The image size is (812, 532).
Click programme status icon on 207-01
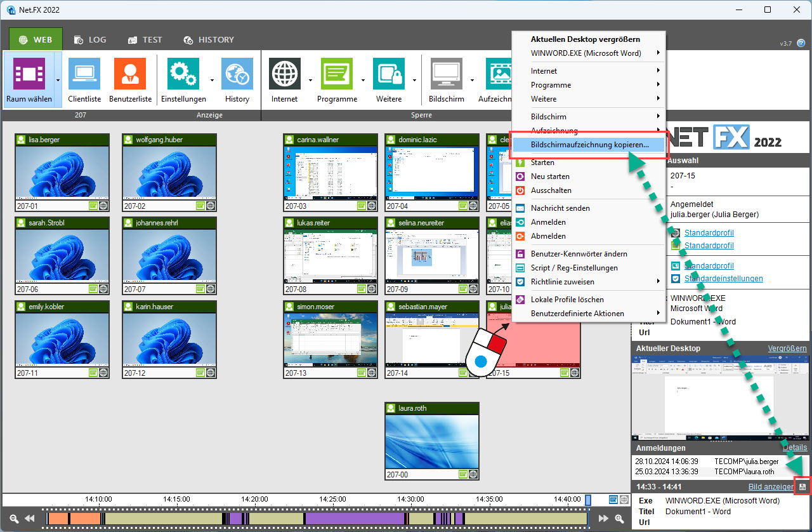(x=93, y=206)
